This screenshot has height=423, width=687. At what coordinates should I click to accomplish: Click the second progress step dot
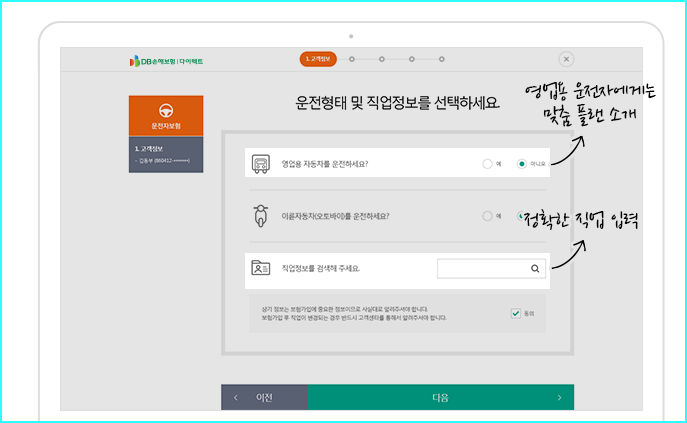point(352,59)
